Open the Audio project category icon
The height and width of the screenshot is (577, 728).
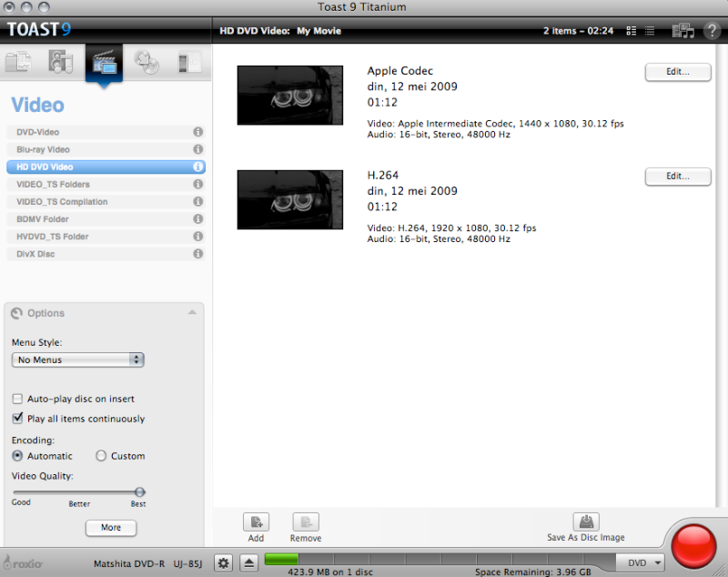(61, 62)
